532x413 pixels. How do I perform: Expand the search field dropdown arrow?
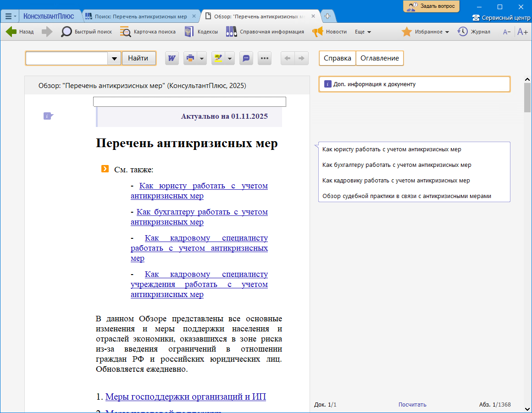click(x=114, y=58)
